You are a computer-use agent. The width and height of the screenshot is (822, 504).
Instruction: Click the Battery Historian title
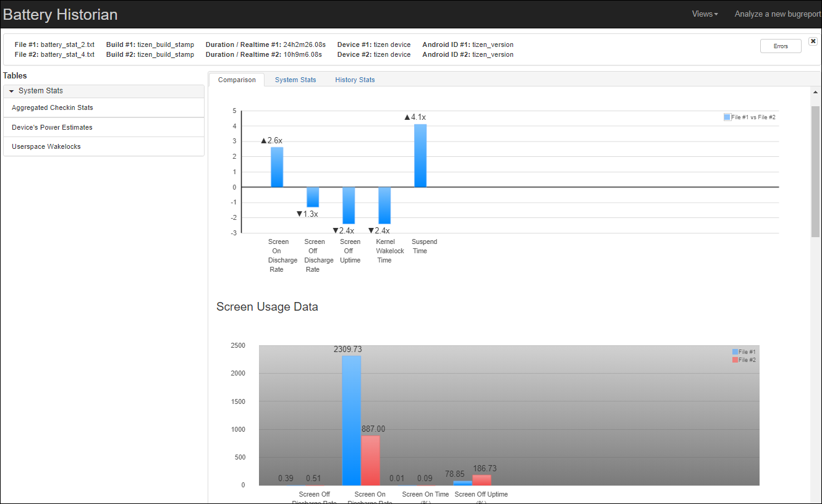click(61, 14)
